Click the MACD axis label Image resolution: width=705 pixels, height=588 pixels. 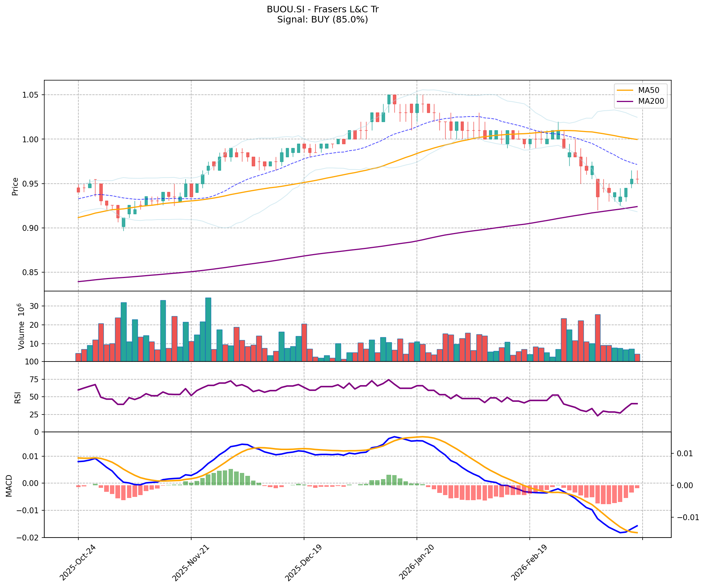9,486
